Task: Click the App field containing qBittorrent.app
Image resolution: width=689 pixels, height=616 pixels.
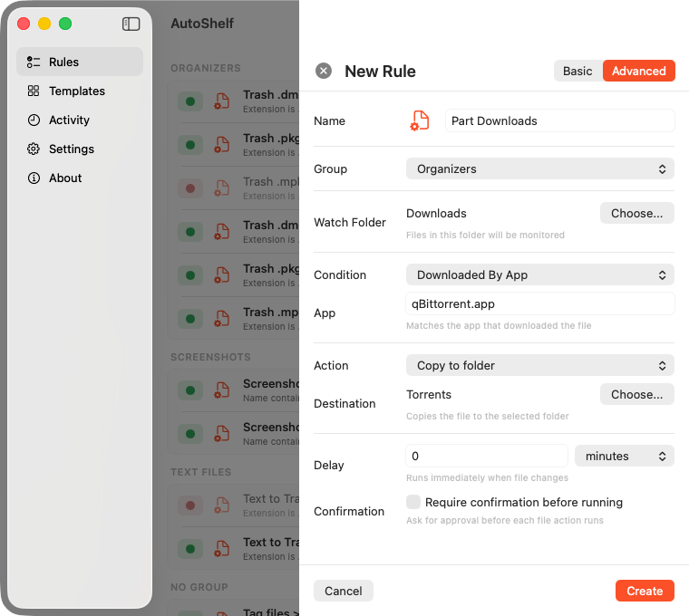Action: tap(539, 303)
